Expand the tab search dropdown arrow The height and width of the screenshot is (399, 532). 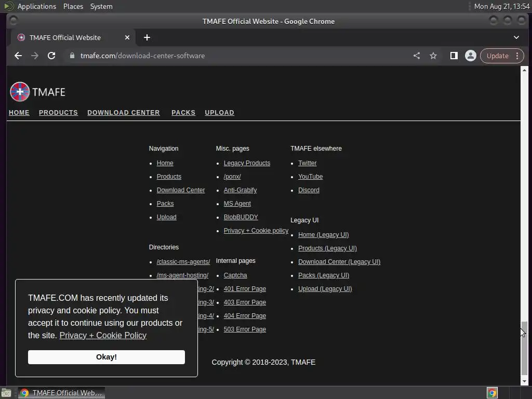(516, 37)
